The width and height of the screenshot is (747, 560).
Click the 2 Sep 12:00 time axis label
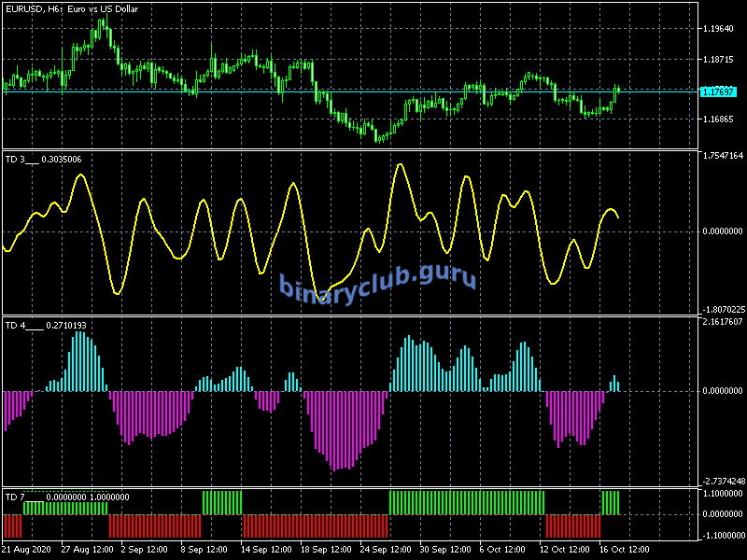145,549
